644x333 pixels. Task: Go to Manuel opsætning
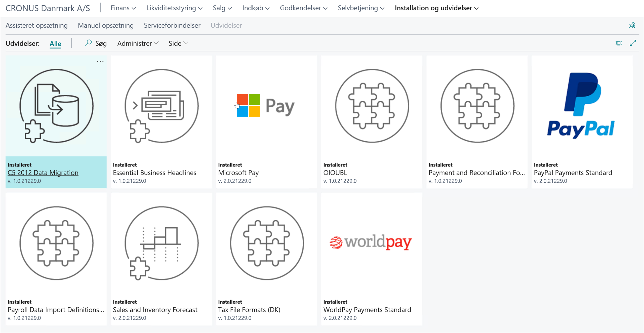(106, 25)
